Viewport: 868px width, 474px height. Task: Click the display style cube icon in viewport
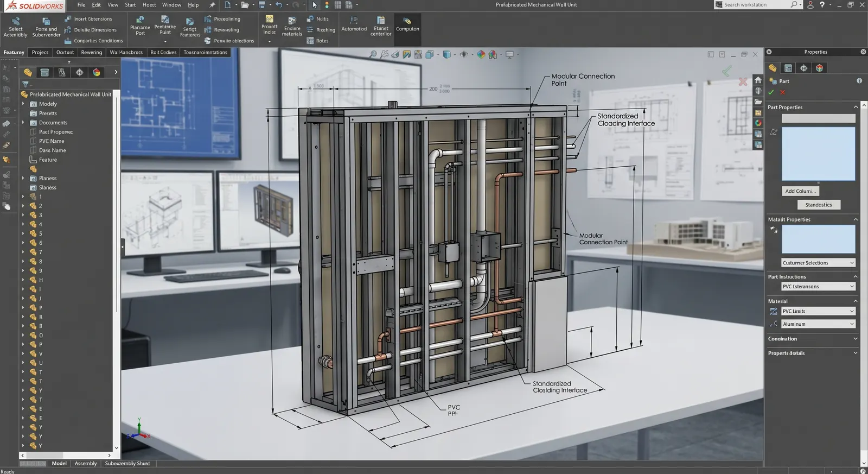coord(447,54)
